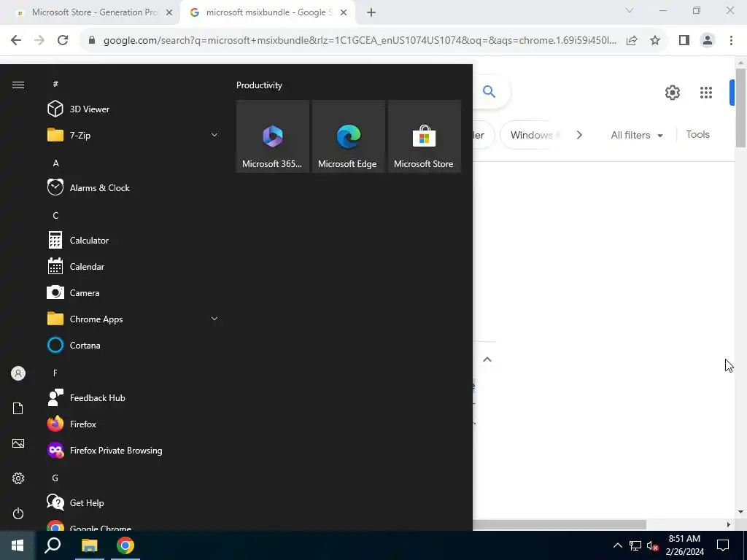Click the letter C section header
The image size is (747, 560).
click(55, 216)
